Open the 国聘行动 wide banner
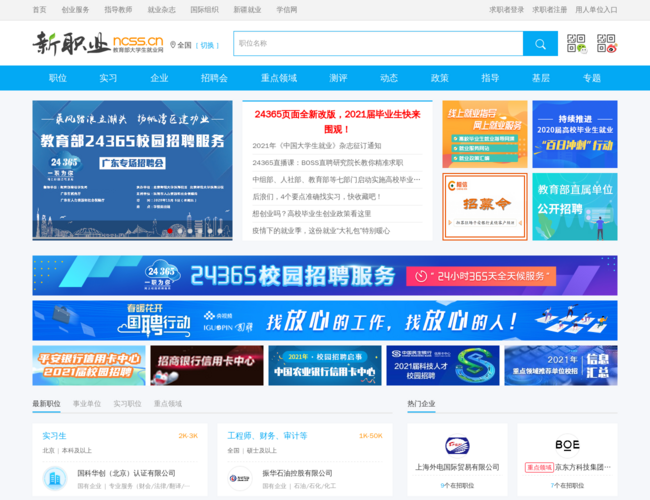Screen dimensions: 650x500 pyautogui.click(x=325, y=320)
